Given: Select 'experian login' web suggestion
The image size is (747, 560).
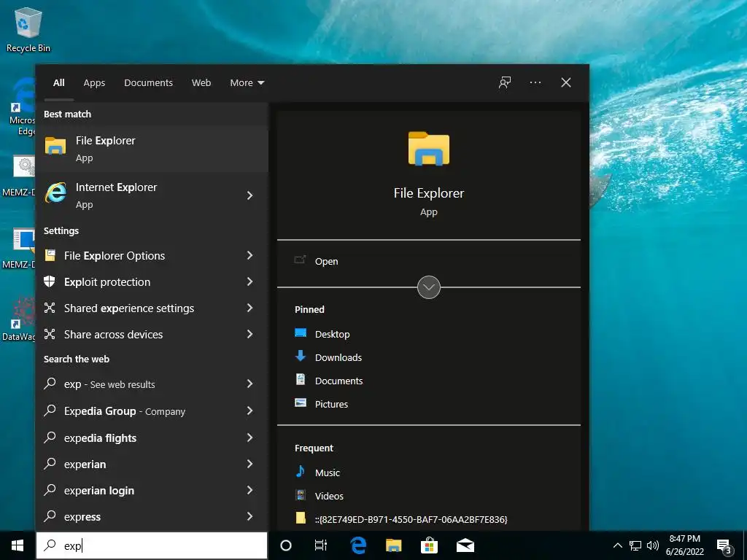Looking at the screenshot, I should click(x=152, y=490).
